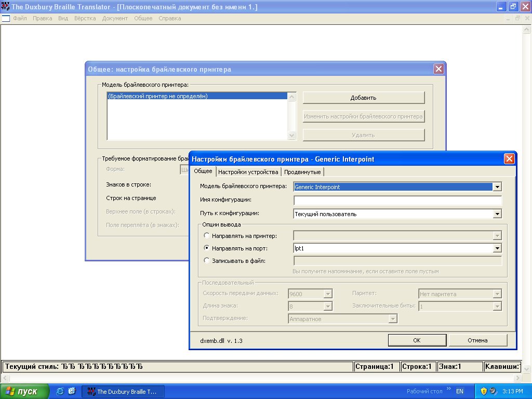Expand the Рабочий стол toolbar chevron
The width and height of the screenshot is (532, 399).
(x=448, y=389)
